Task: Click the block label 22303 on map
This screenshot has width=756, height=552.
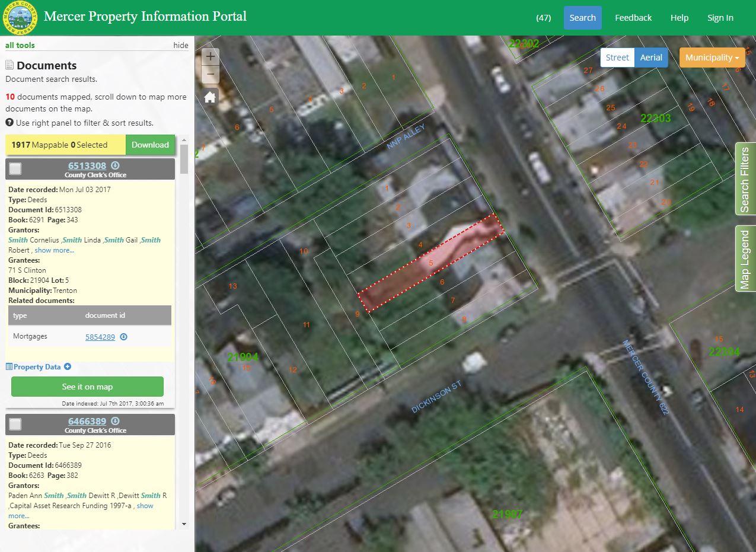Action: 656,119
